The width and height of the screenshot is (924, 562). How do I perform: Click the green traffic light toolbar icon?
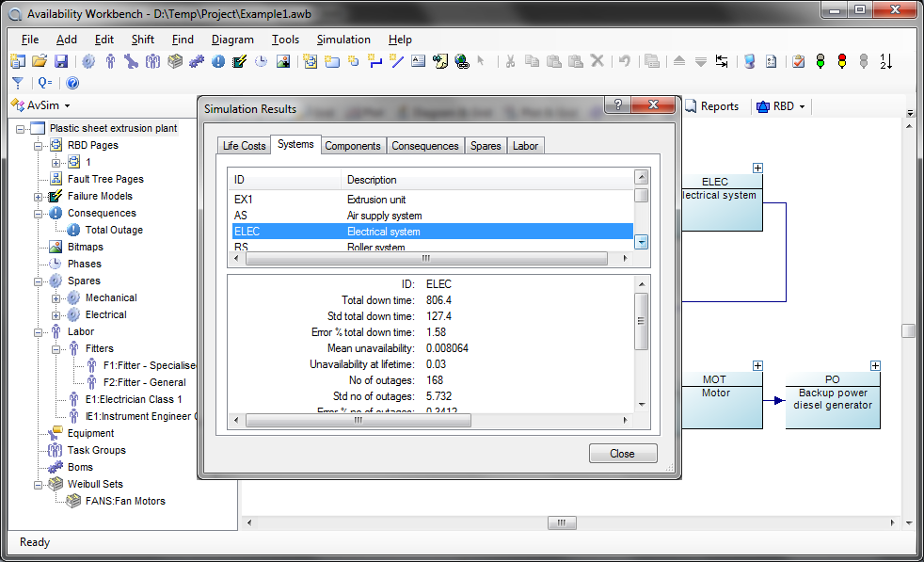point(820,61)
